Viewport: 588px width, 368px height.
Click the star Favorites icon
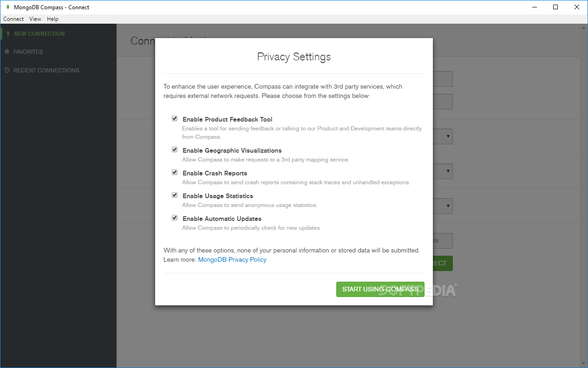7,52
